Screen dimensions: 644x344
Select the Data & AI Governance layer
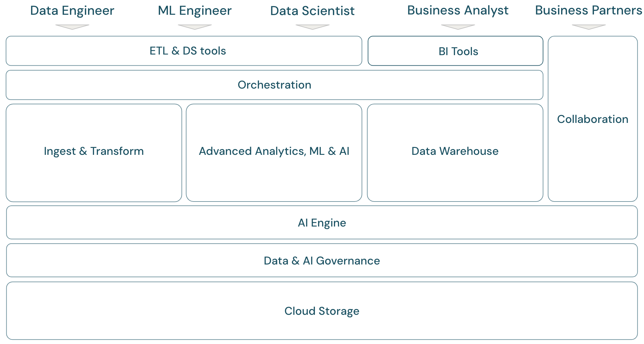(x=322, y=261)
